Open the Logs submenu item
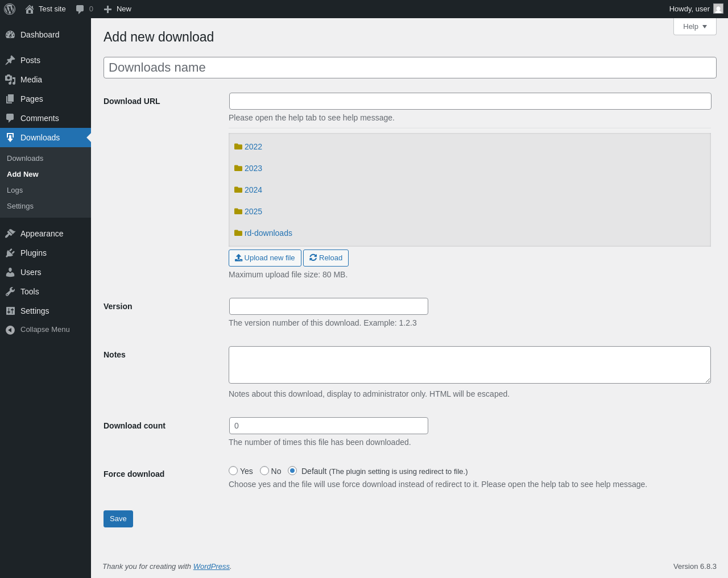This screenshot has height=578, width=728. (15, 190)
